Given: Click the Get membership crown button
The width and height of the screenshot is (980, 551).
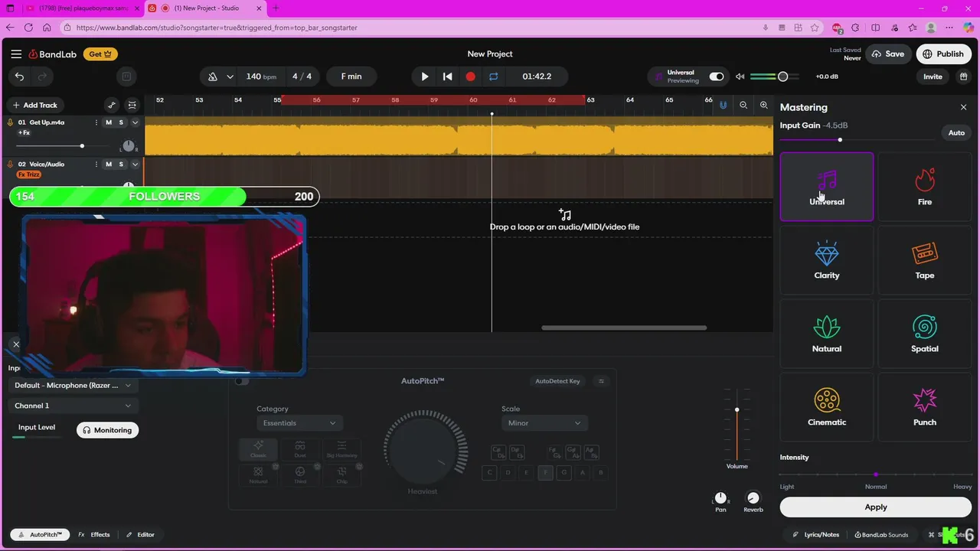Looking at the screenshot, I should [100, 54].
